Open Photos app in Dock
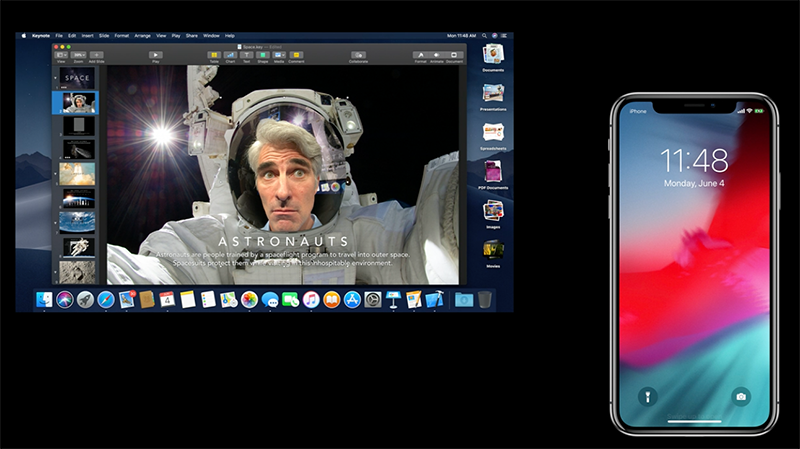Viewport: 800px width, 449px height. tap(249, 300)
